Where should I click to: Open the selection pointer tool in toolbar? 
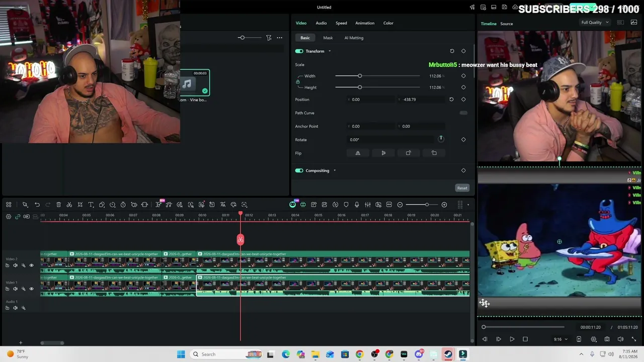click(25, 205)
